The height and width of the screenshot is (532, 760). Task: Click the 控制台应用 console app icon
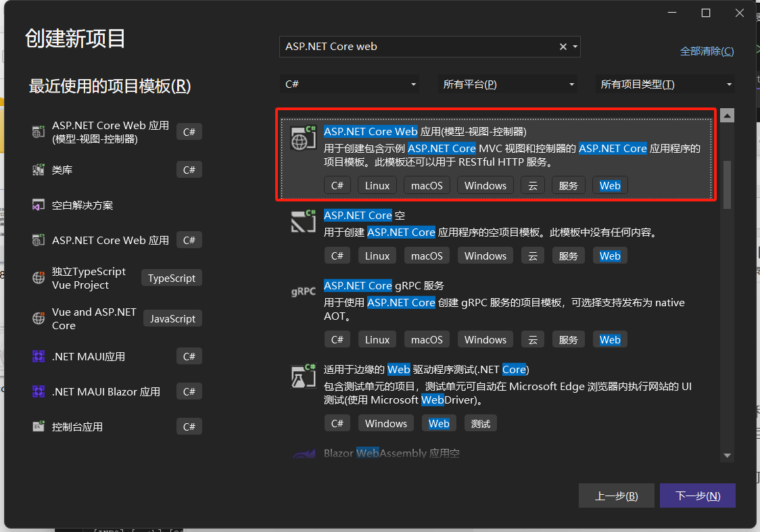point(39,427)
